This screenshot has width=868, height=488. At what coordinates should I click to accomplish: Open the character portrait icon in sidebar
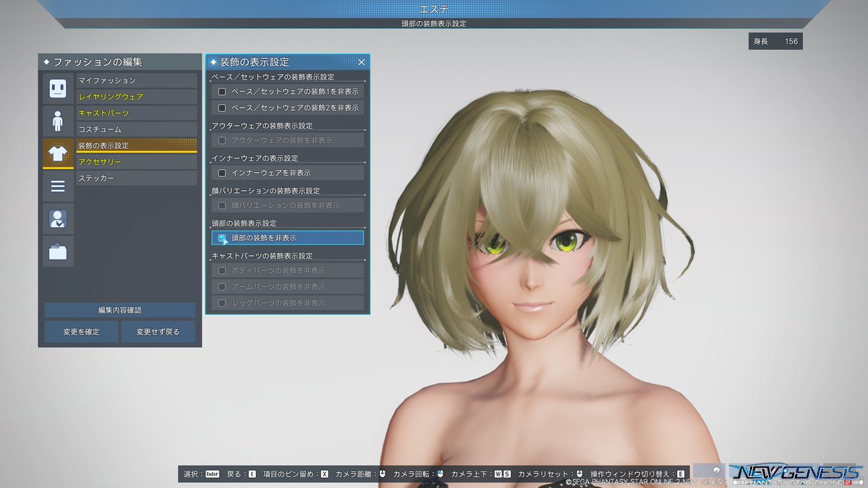point(58,218)
